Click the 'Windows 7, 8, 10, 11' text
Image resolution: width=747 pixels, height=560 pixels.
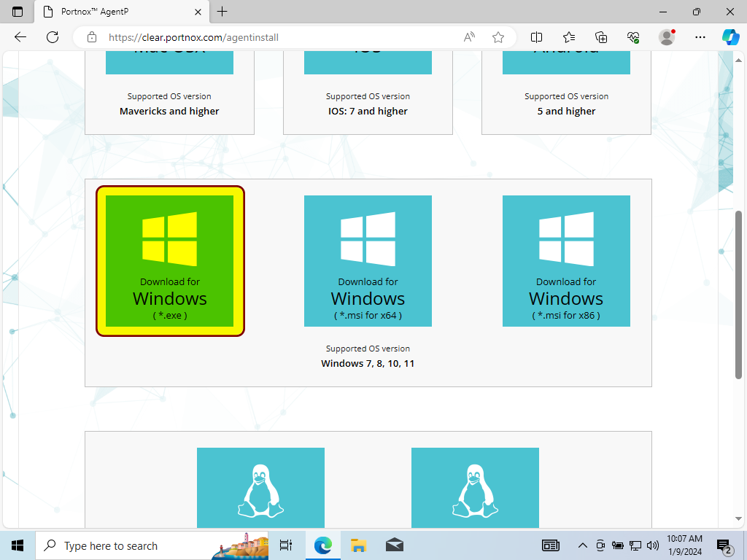(368, 364)
